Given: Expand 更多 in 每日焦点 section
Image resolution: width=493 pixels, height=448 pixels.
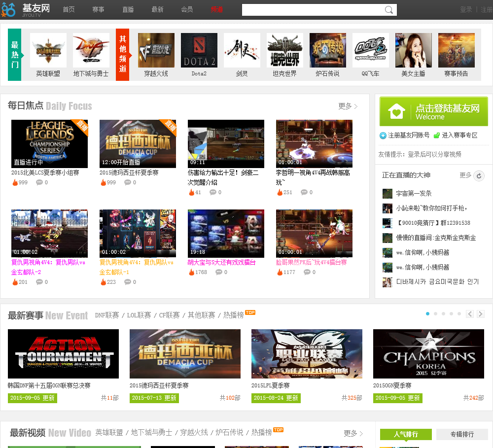Looking at the screenshot, I should coord(348,106).
